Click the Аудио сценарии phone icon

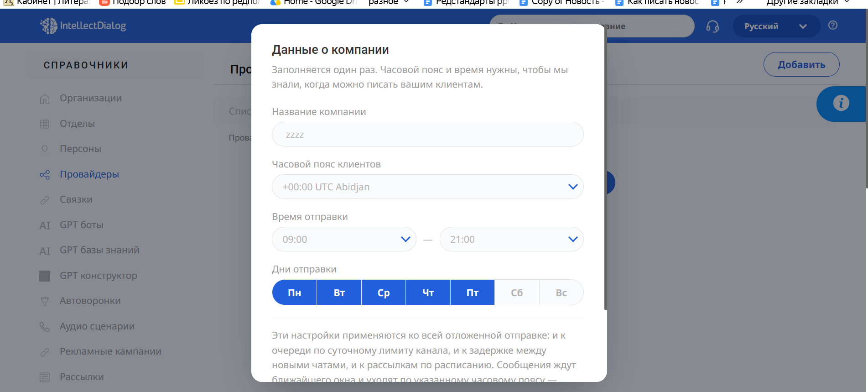[45, 327]
